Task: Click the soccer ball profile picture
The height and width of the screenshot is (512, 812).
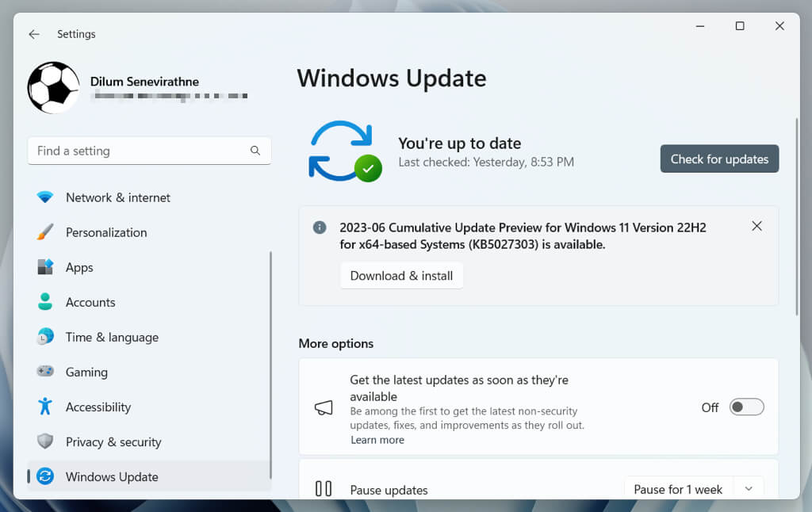Action: tap(53, 87)
